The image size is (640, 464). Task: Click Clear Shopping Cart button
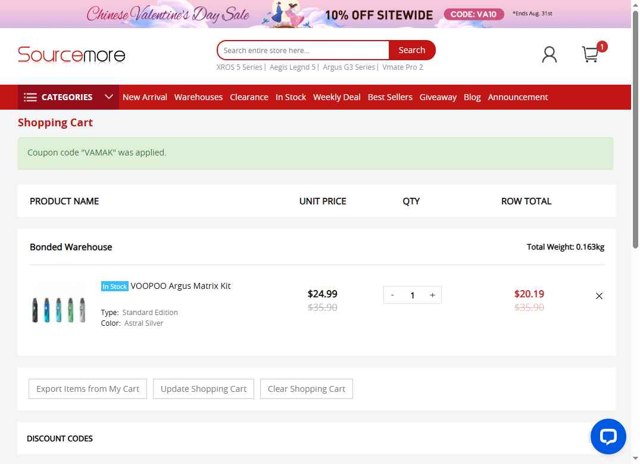[x=307, y=389]
